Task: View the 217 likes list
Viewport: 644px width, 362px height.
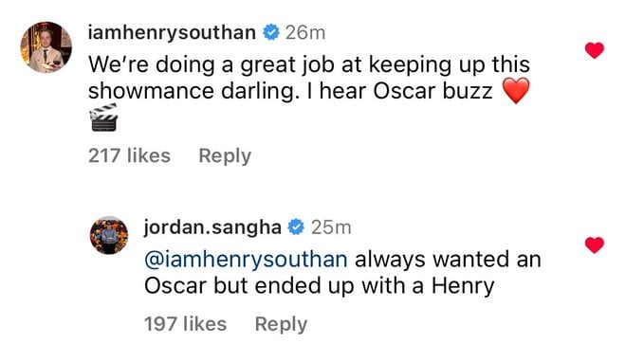Action: [x=129, y=155]
